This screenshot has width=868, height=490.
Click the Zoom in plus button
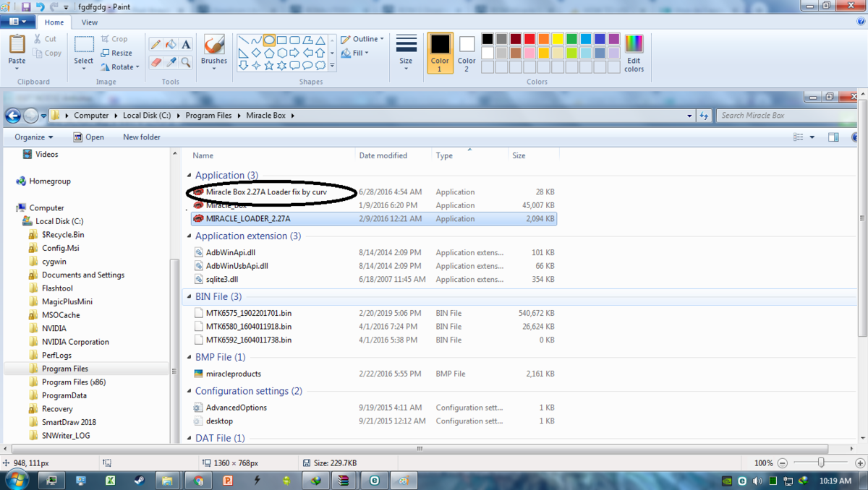point(859,463)
